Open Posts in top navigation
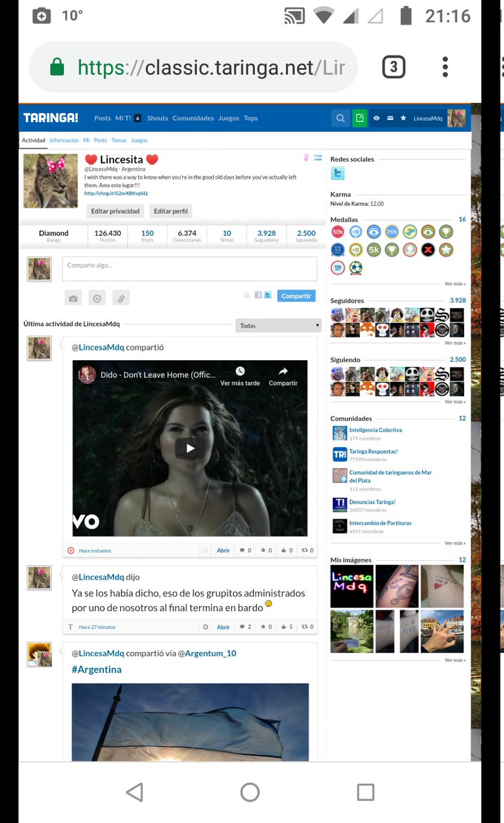This screenshot has height=823, width=504. [x=102, y=118]
